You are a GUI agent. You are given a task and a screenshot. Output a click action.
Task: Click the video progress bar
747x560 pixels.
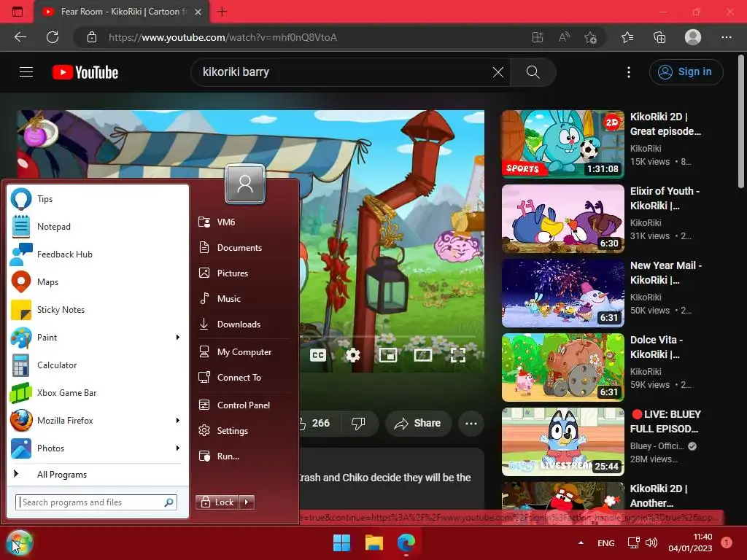tap(388, 337)
